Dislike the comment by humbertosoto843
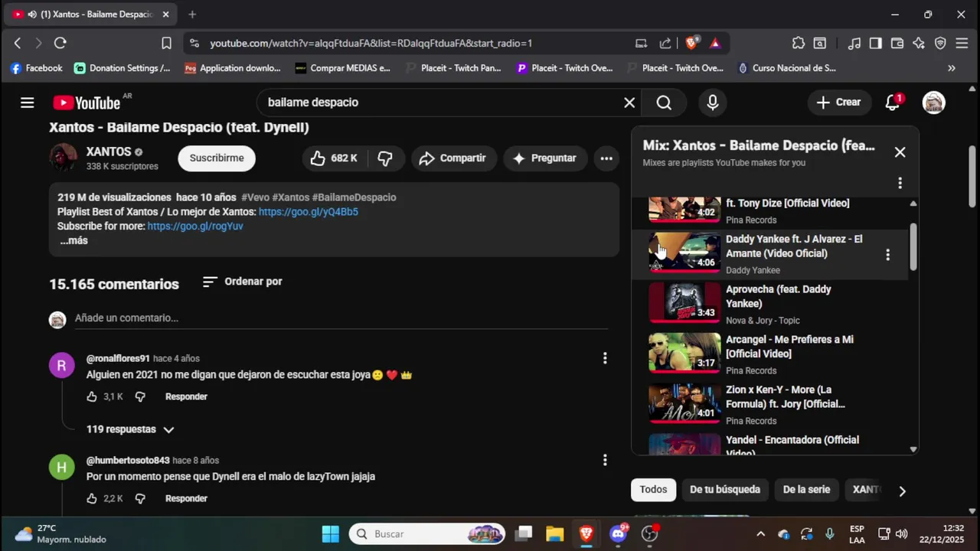 click(x=140, y=498)
